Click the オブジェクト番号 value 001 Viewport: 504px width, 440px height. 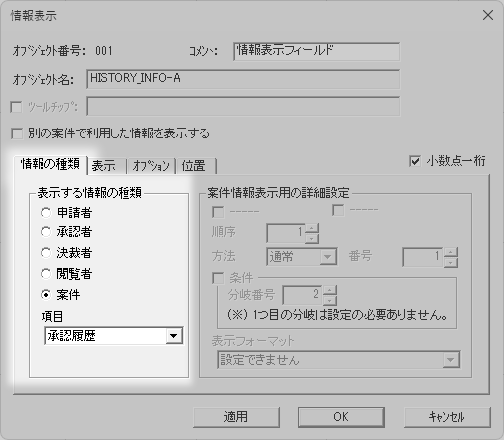pyautogui.click(x=104, y=51)
